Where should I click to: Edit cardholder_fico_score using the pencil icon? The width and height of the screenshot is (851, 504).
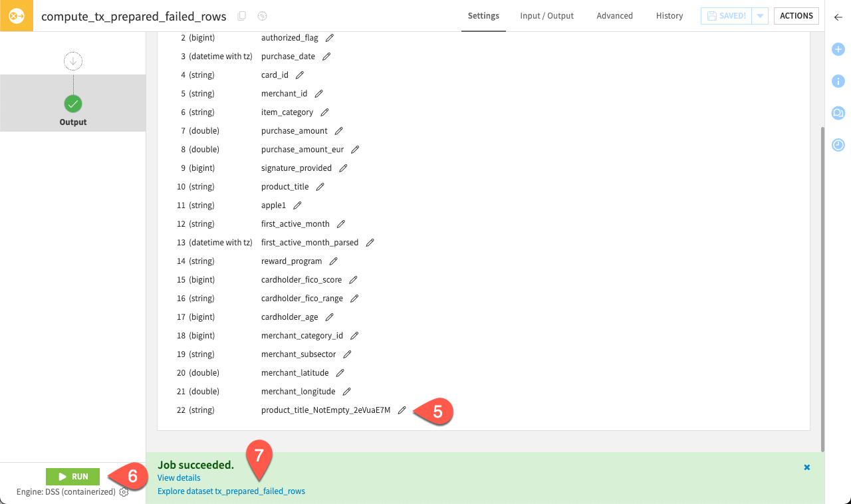[x=353, y=279]
